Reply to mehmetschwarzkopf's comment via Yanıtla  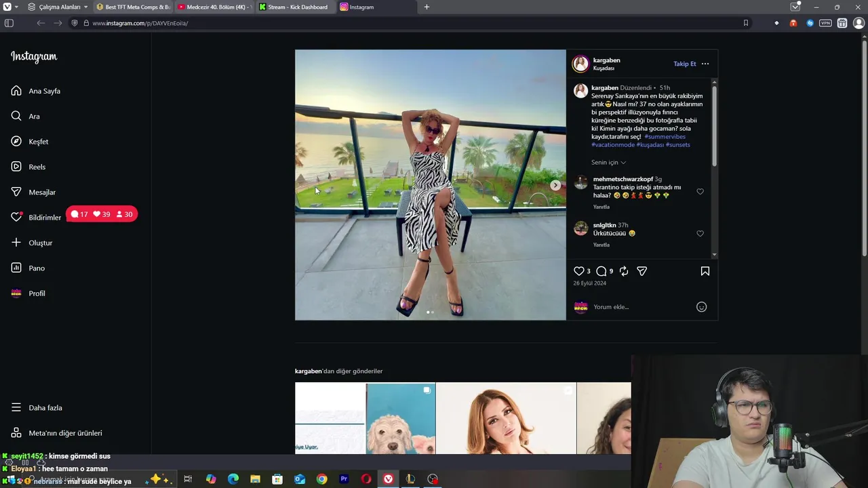[601, 207]
